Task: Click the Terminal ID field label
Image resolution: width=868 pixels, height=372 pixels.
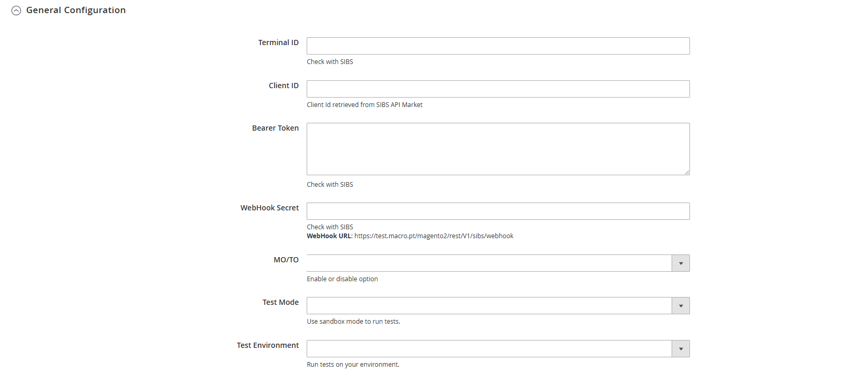Action: coord(278,43)
